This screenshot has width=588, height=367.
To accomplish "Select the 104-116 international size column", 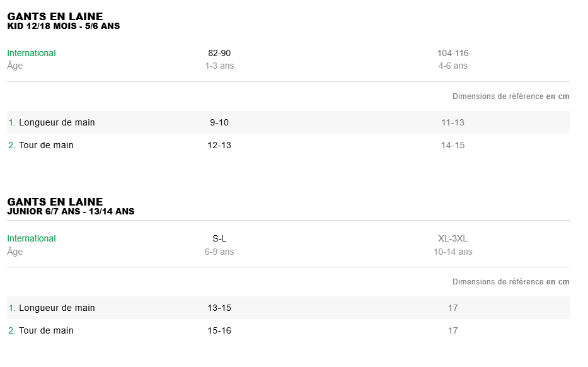I will pos(453,53).
